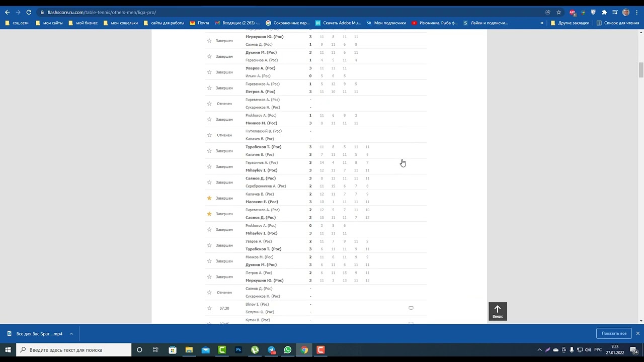Open Windows notification center
644x362 pixels.
click(x=634, y=350)
